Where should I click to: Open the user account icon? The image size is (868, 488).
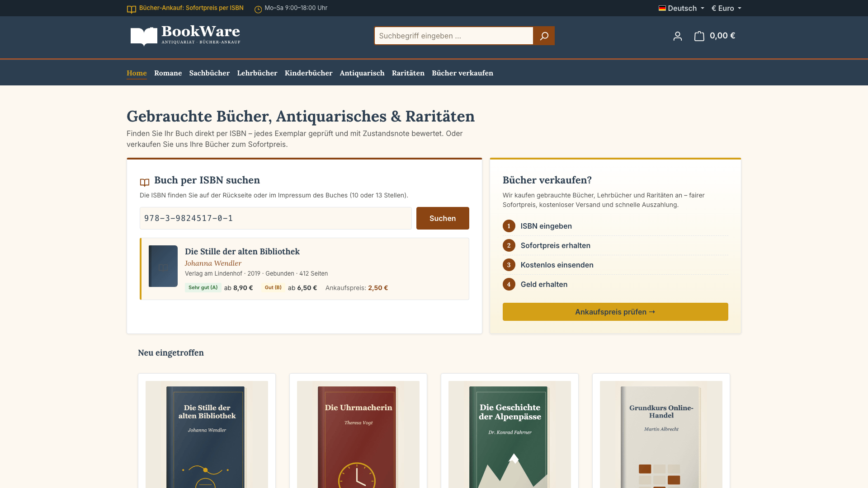pyautogui.click(x=677, y=36)
